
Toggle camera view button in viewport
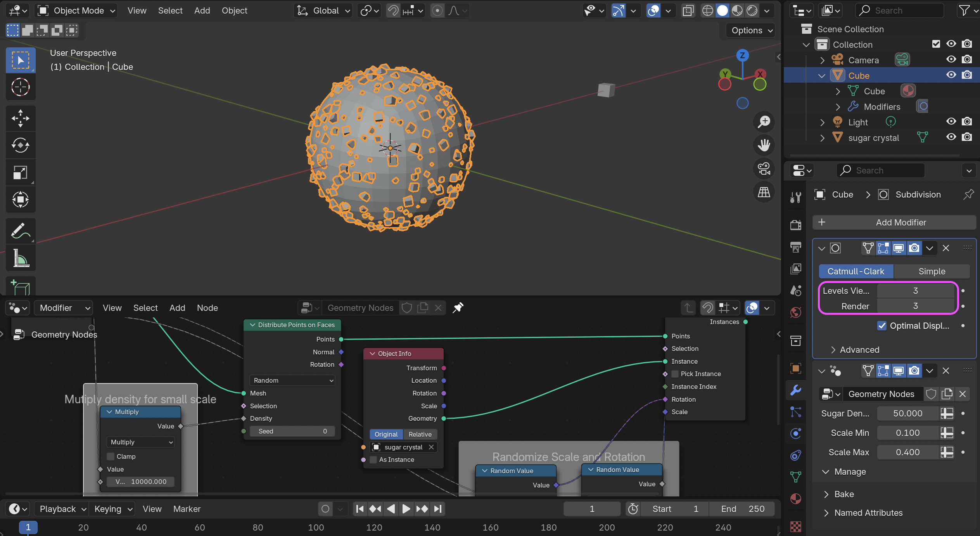[764, 168]
